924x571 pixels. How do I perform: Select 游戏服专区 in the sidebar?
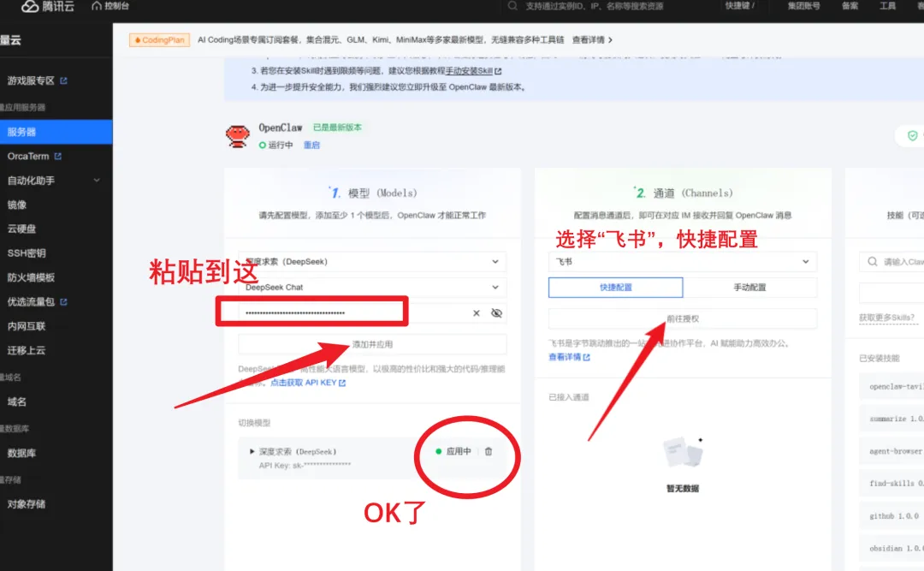[31, 80]
